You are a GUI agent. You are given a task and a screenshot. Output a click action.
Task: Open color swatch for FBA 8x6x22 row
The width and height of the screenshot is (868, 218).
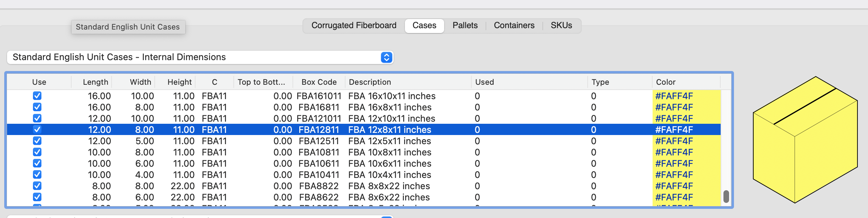[x=687, y=197]
